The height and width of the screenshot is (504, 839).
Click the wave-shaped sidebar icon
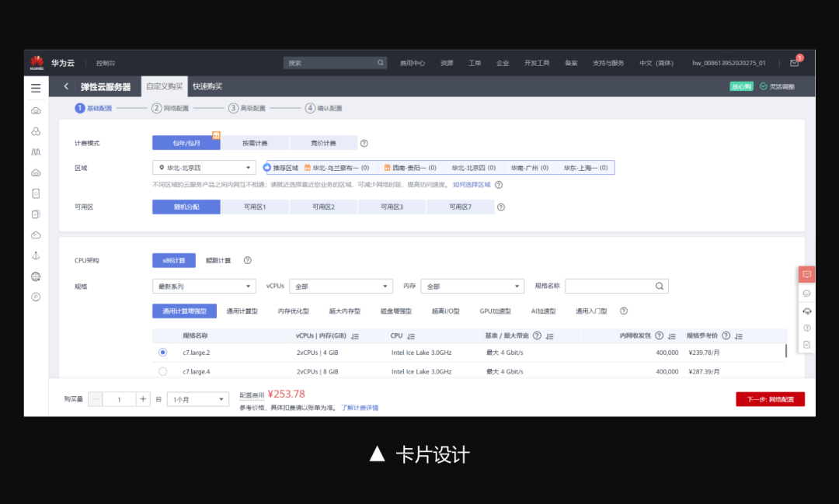click(x=36, y=152)
